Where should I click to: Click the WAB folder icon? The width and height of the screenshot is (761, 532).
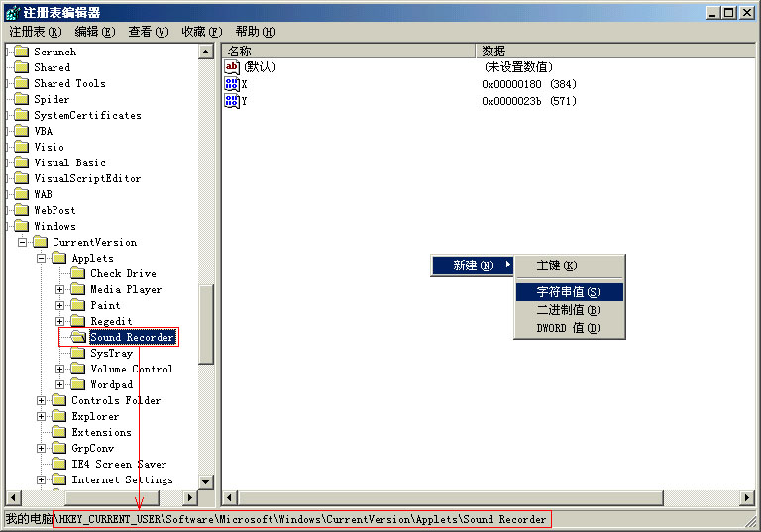coord(22,194)
